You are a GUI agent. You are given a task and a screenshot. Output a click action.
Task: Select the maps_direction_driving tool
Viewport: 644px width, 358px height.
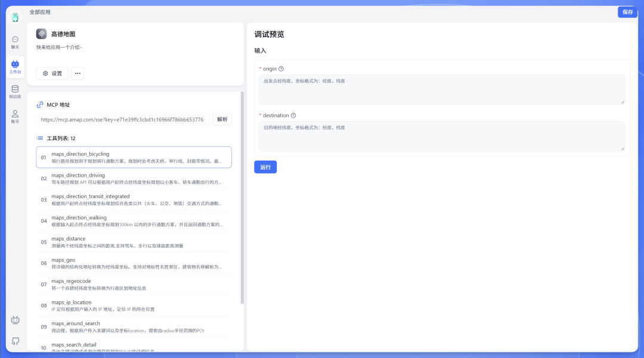point(134,178)
